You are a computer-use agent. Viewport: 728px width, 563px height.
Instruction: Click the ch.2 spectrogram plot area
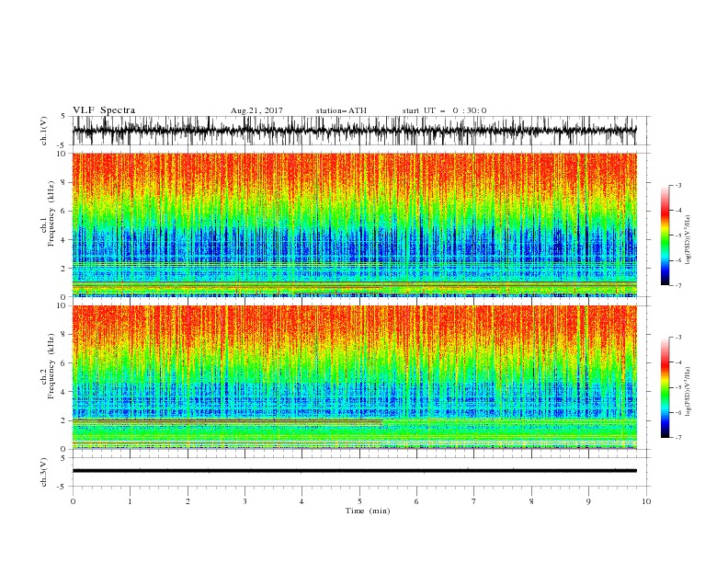[x=354, y=377]
